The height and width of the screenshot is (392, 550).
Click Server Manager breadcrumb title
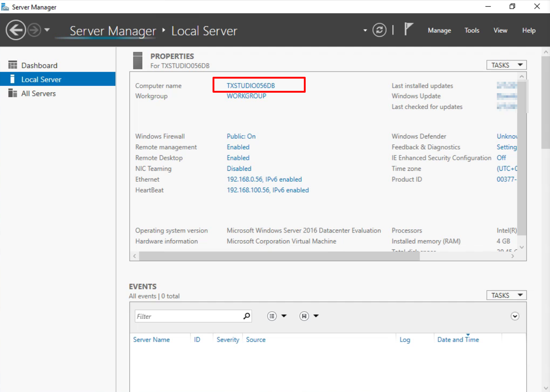click(113, 31)
